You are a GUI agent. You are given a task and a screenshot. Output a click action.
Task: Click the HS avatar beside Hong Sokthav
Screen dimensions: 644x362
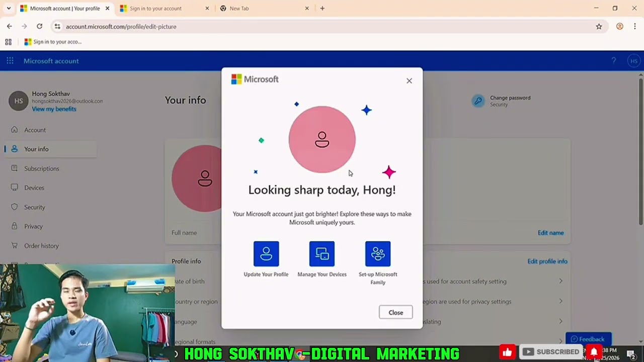(19, 101)
